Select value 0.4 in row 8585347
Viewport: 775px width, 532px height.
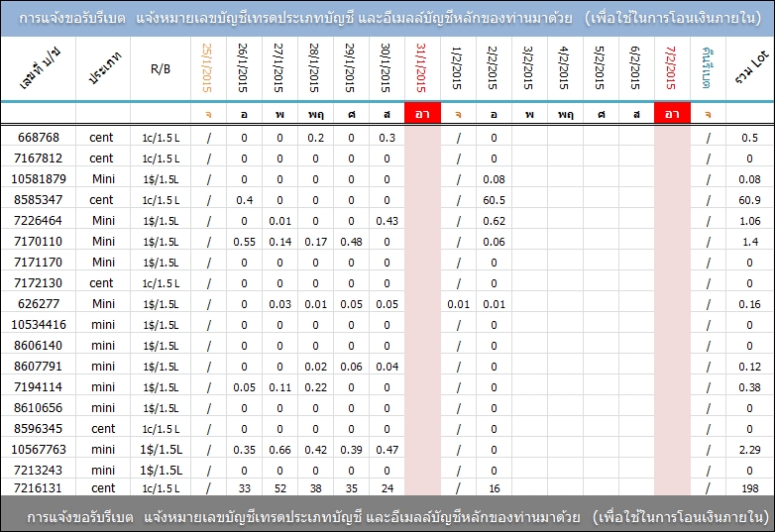coord(244,200)
